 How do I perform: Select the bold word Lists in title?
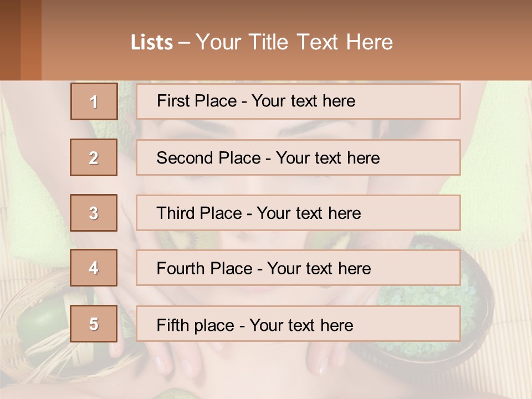coord(152,43)
